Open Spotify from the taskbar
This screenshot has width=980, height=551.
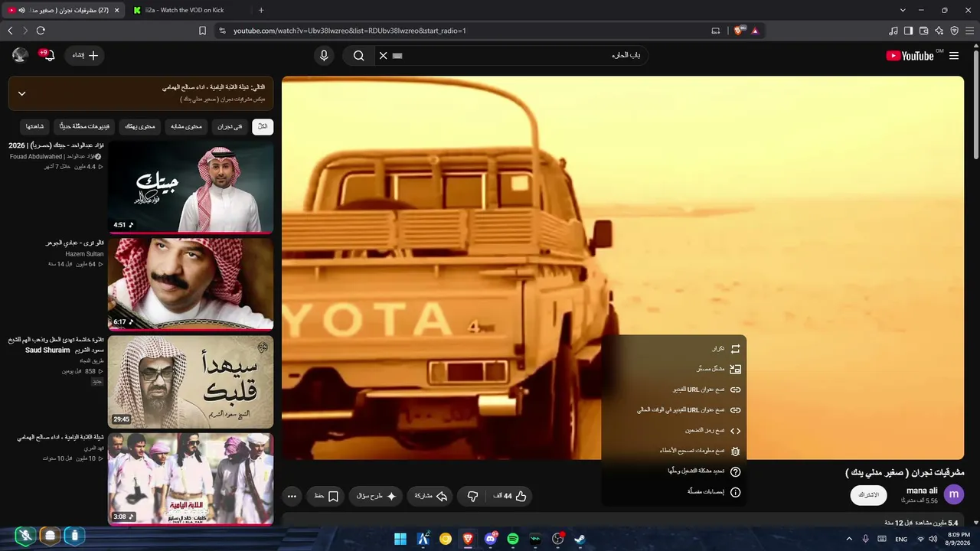pos(513,539)
